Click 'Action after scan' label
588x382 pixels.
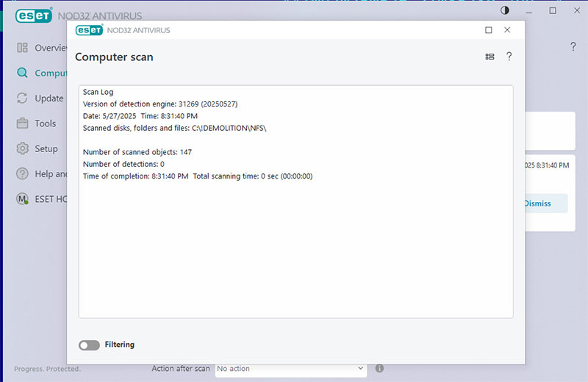(181, 369)
